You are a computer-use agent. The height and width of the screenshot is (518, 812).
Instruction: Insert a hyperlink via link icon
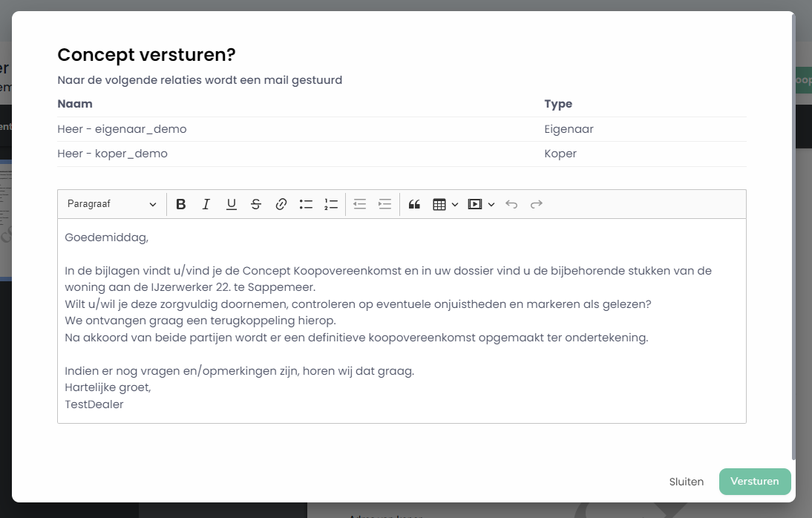[281, 204]
